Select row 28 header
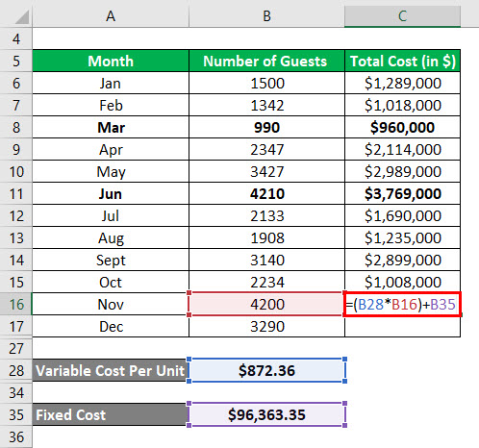The height and width of the screenshot is (448, 479). [16, 370]
